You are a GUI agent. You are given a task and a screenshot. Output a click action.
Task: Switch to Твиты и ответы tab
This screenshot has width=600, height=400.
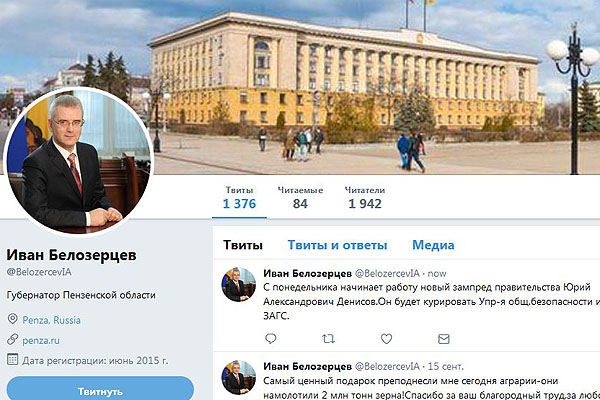(x=337, y=245)
